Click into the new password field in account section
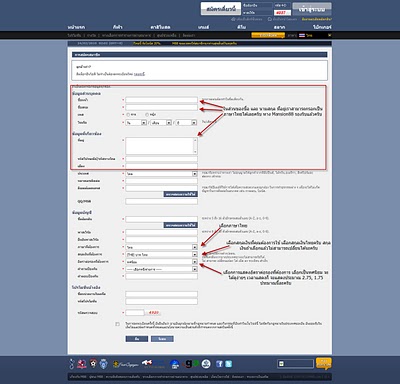 tap(161, 232)
